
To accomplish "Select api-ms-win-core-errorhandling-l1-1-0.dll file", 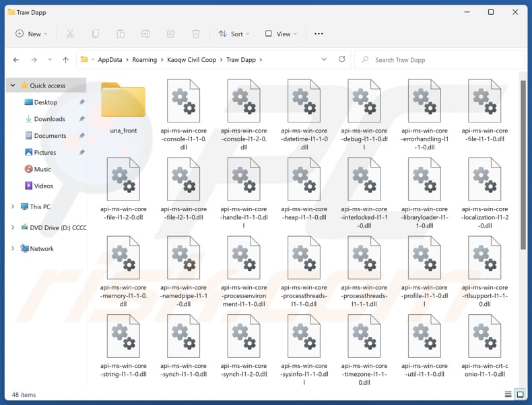I will [x=424, y=114].
